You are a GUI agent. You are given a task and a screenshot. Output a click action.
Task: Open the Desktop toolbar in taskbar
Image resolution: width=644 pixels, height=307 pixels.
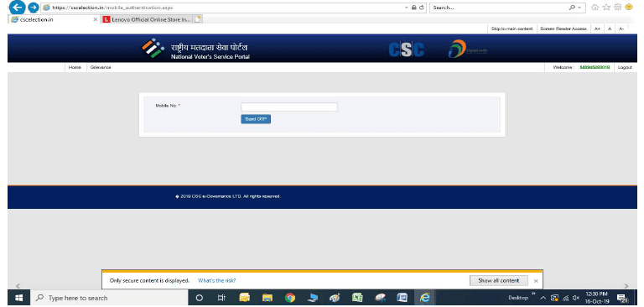(x=518, y=298)
